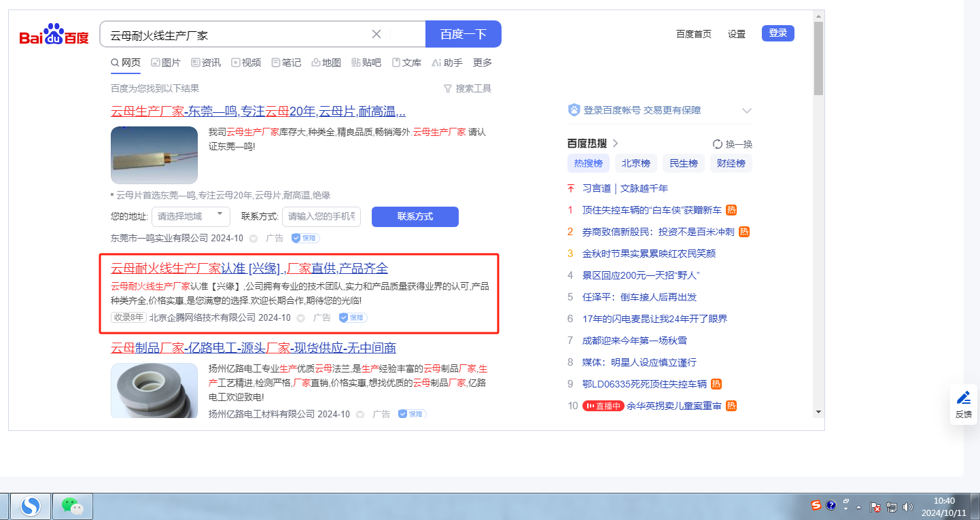Open 云母制品厂家-亿路电工 result title
This screenshot has height=520, width=980.
tap(253, 348)
